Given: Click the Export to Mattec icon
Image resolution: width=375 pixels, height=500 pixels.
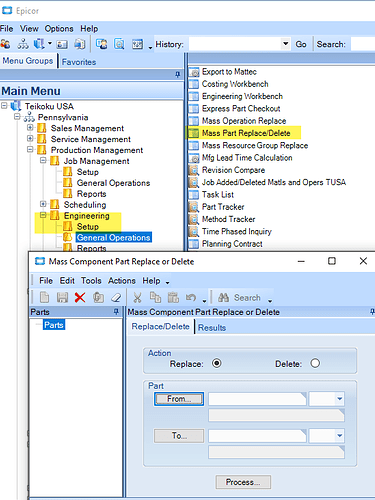Looking at the screenshot, I should click(x=194, y=72).
